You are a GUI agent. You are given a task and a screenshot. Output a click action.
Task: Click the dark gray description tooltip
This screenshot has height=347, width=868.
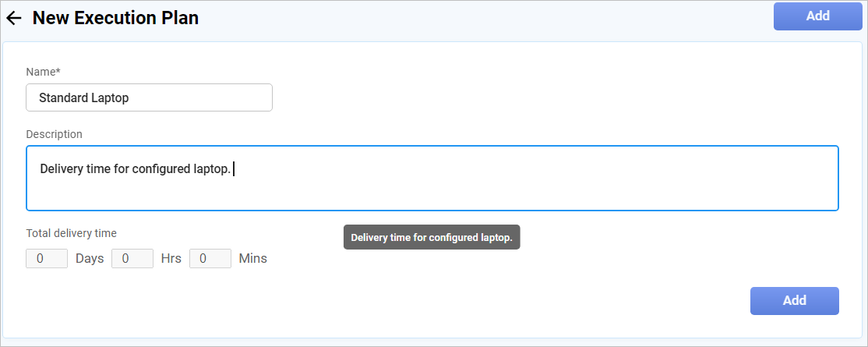pos(431,238)
